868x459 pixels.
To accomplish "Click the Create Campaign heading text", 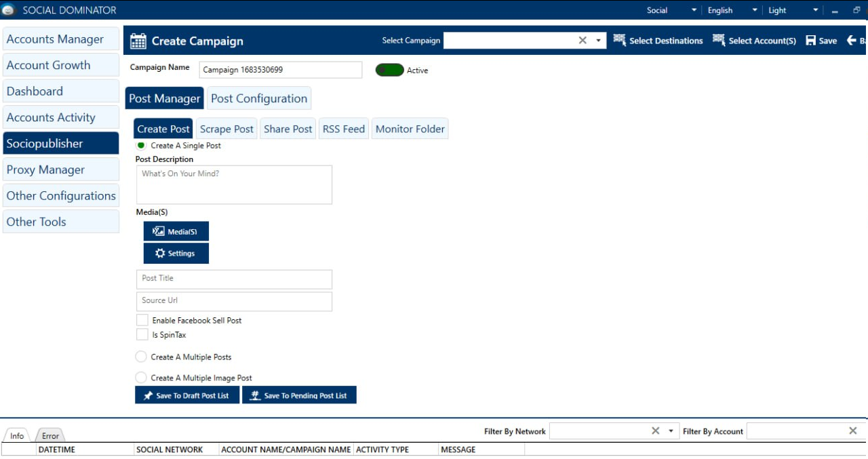I will (x=197, y=41).
